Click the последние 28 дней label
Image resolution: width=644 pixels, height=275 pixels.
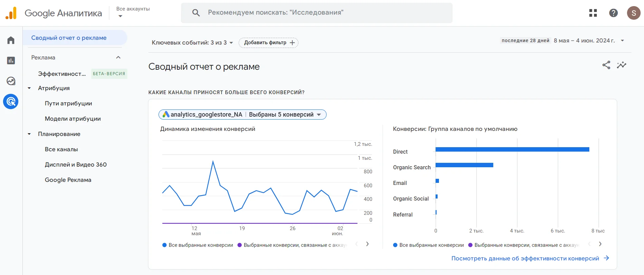tap(526, 40)
